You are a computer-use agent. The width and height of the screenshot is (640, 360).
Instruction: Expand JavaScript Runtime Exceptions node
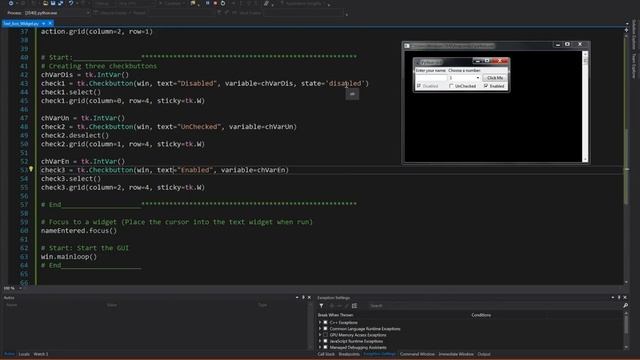pos(320,341)
